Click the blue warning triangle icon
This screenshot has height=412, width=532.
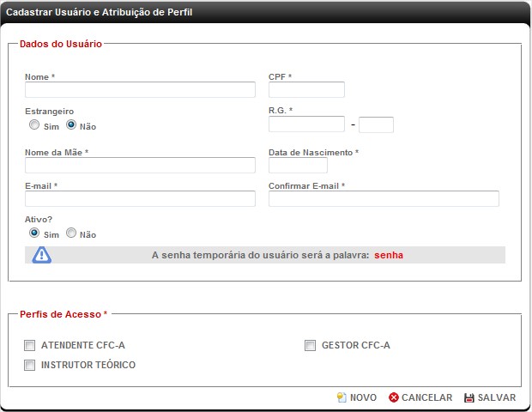click(42, 255)
